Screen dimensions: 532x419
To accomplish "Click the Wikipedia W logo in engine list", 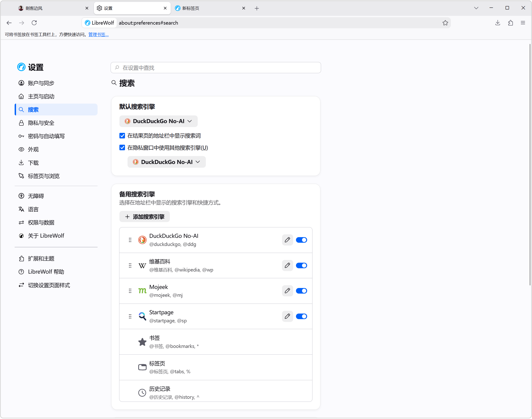I will (142, 265).
